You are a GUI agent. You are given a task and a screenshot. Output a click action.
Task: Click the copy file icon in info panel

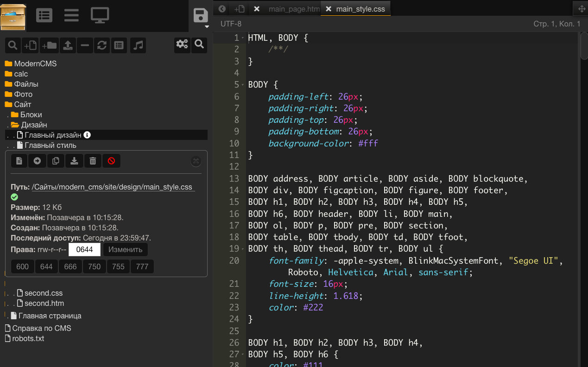(x=56, y=161)
